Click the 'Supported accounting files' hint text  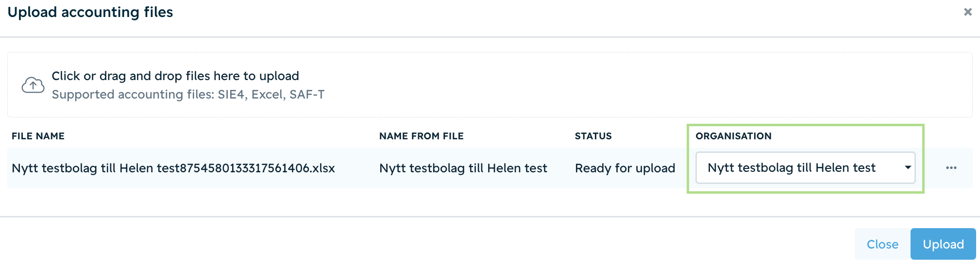pyautogui.click(x=188, y=94)
